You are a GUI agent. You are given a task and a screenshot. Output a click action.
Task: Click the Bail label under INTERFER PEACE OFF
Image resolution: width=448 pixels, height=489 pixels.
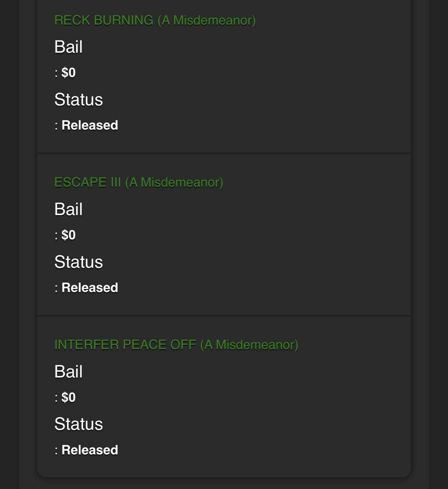pyautogui.click(x=69, y=372)
